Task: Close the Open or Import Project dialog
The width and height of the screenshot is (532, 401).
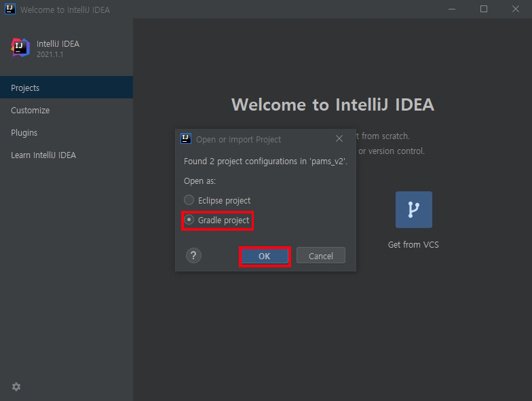Action: (339, 138)
